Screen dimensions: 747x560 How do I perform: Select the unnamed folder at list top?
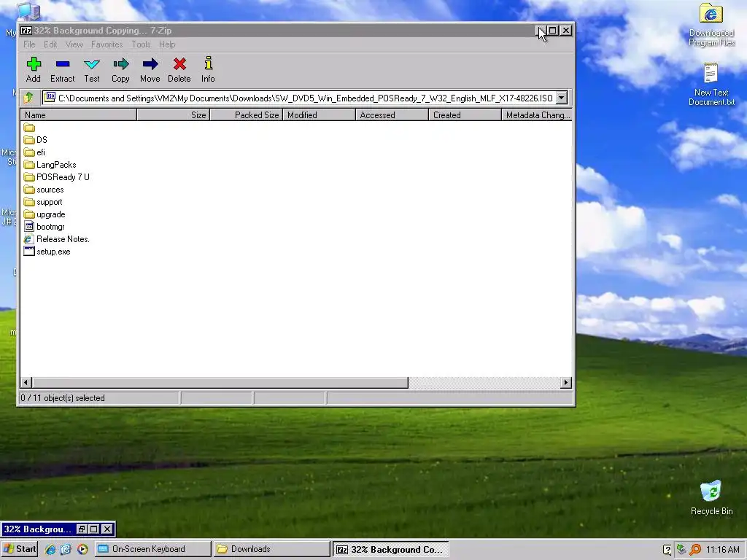coord(29,127)
